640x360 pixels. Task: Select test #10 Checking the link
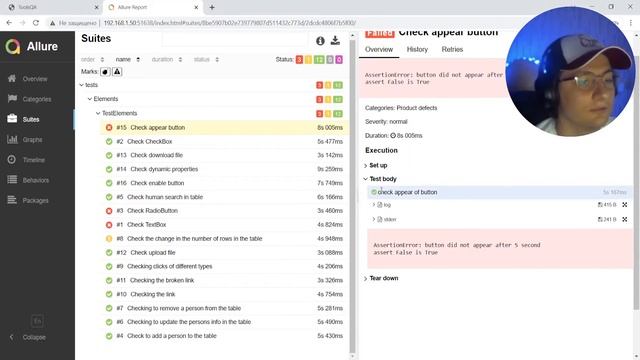coord(224,294)
